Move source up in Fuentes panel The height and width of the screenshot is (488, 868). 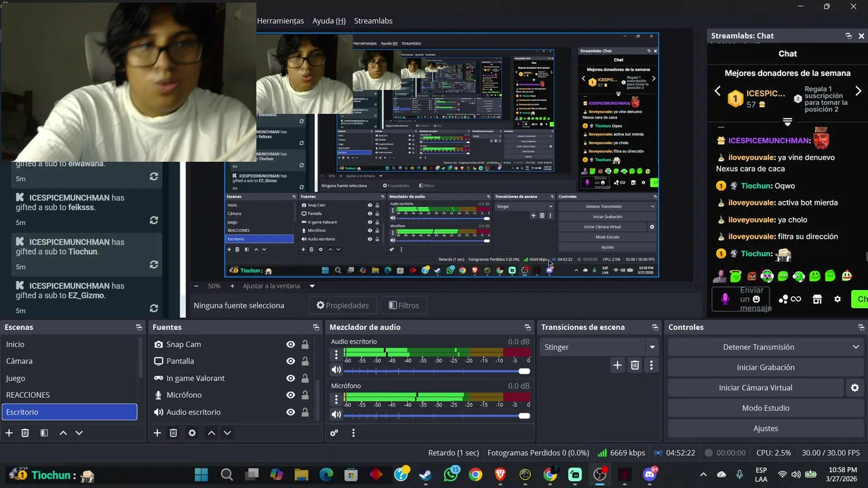click(212, 432)
